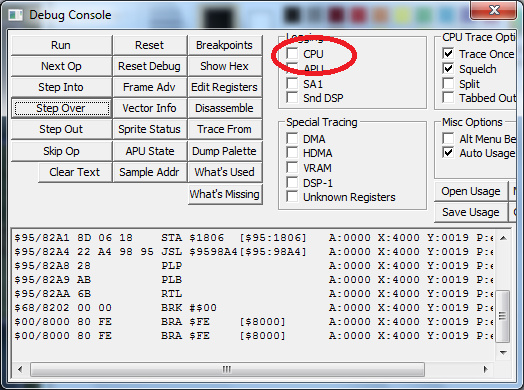Open Edit Registers
The image size is (524, 390).
point(225,87)
